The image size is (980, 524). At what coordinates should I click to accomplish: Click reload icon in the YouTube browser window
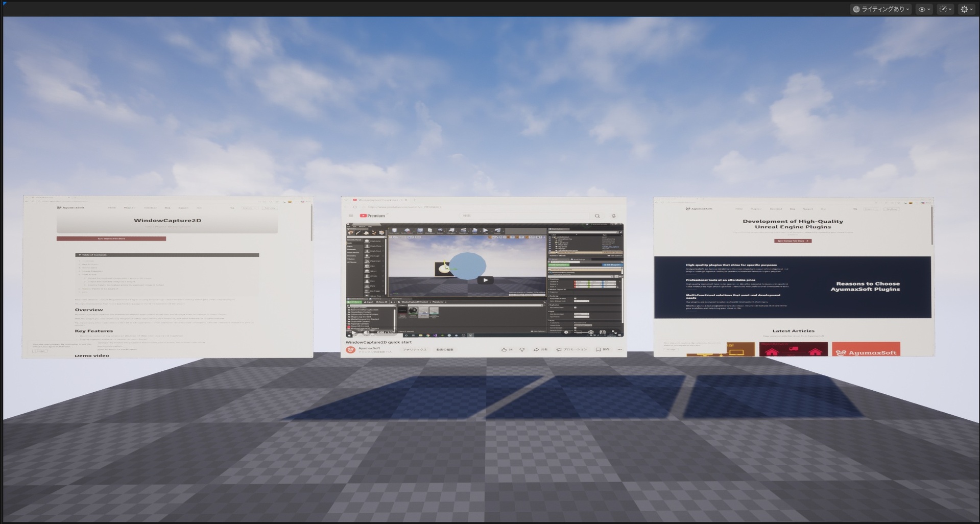[355, 207]
